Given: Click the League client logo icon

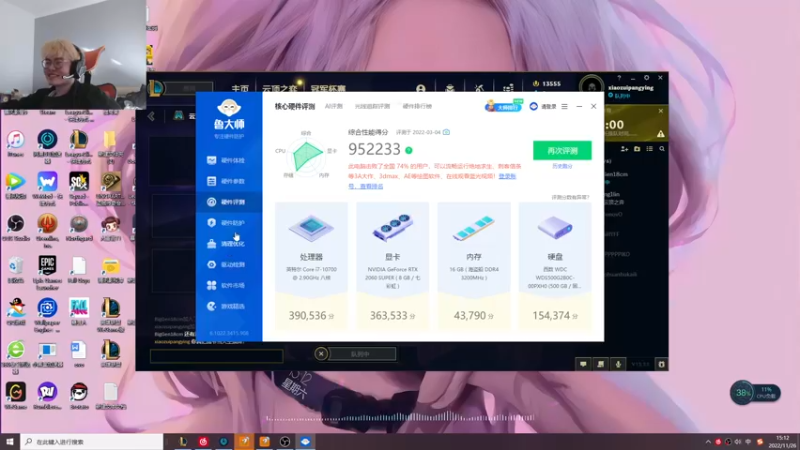Looking at the screenshot, I should [156, 88].
